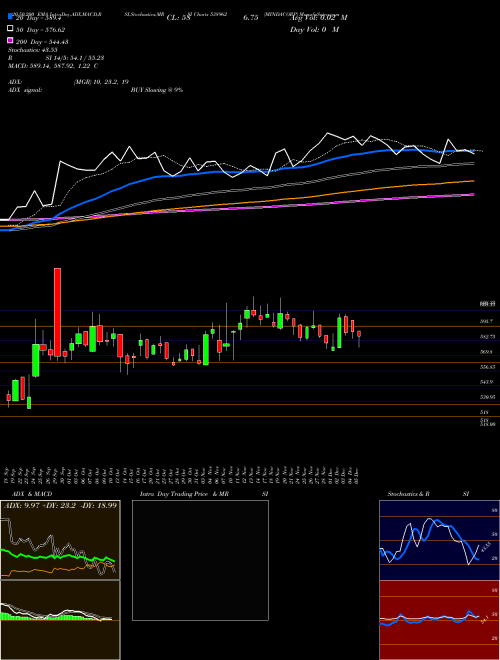Viewport: 500px width, 660px height.
Task: Click the 'BUY Slowing @ 9%' signal text
Action: pos(157,90)
